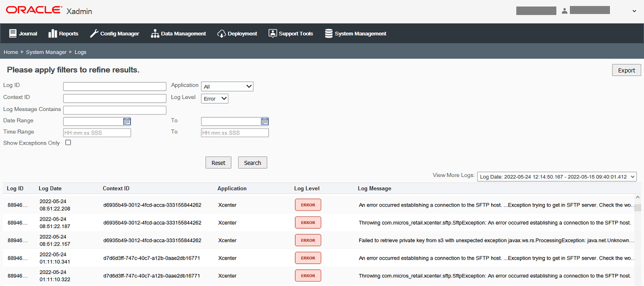Click ERROR badge in the 08:51:22.157 row
Image resolution: width=644 pixels, height=286 pixels.
(308, 240)
